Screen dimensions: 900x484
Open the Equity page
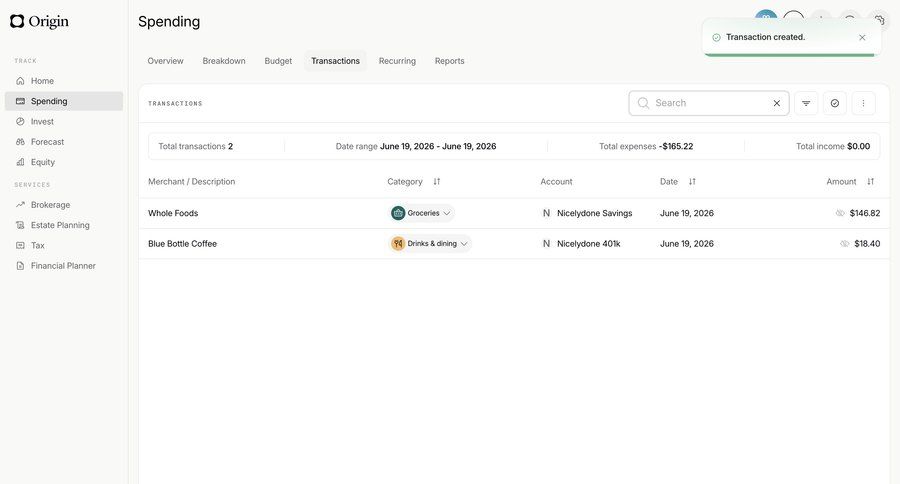(64, 162)
